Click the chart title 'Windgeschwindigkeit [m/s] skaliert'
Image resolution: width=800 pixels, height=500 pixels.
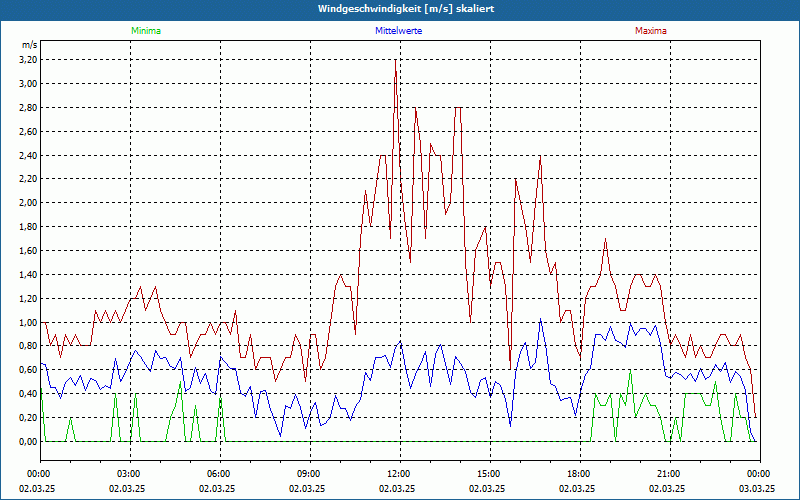pyautogui.click(x=406, y=9)
